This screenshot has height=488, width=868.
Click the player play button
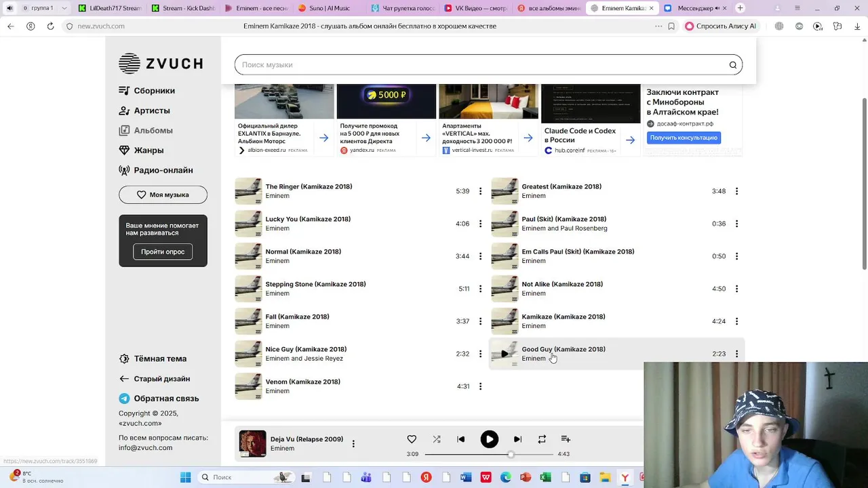click(x=489, y=439)
